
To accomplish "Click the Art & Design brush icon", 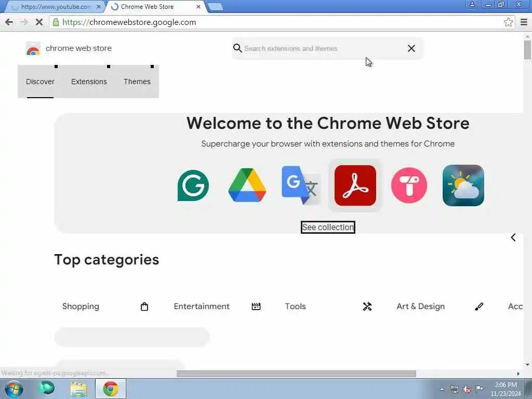I will tap(478, 307).
